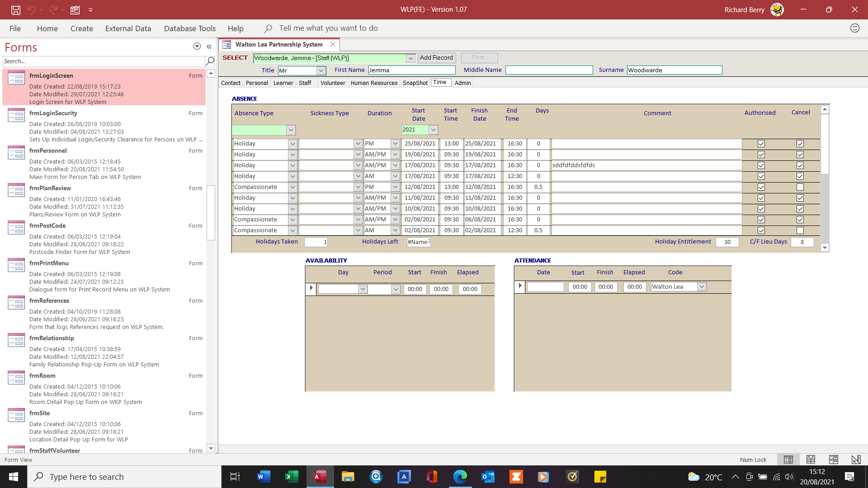Select the frmPersonnel form icon

click(16, 153)
